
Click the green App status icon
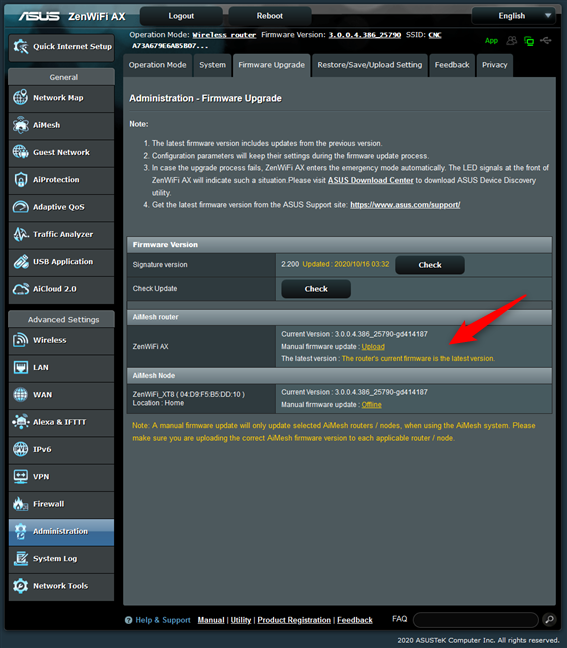(491, 40)
